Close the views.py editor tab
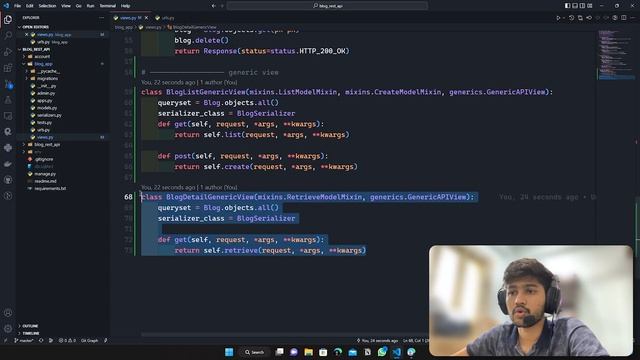640x360 pixels. click(x=147, y=18)
